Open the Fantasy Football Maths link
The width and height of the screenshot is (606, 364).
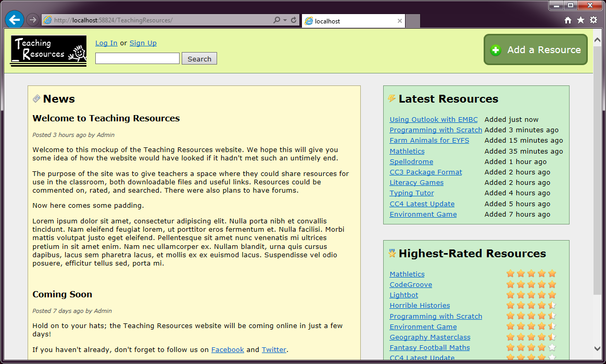[x=430, y=347]
